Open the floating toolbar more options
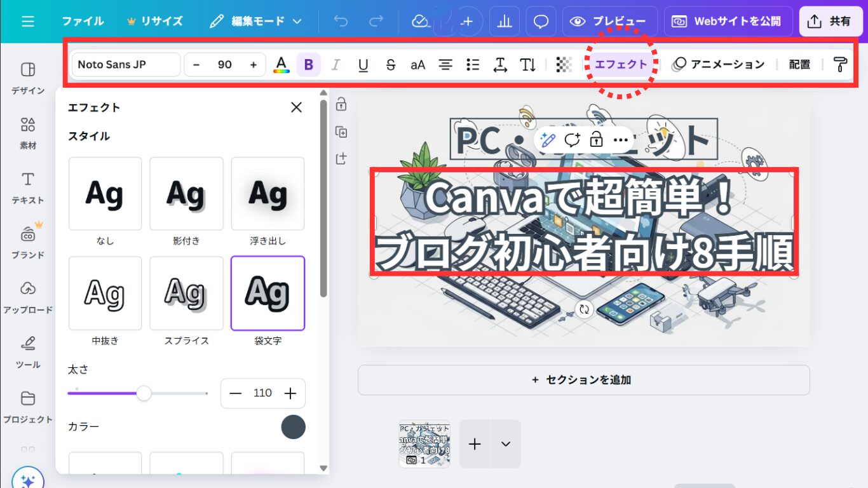This screenshot has height=488, width=868. pos(620,140)
